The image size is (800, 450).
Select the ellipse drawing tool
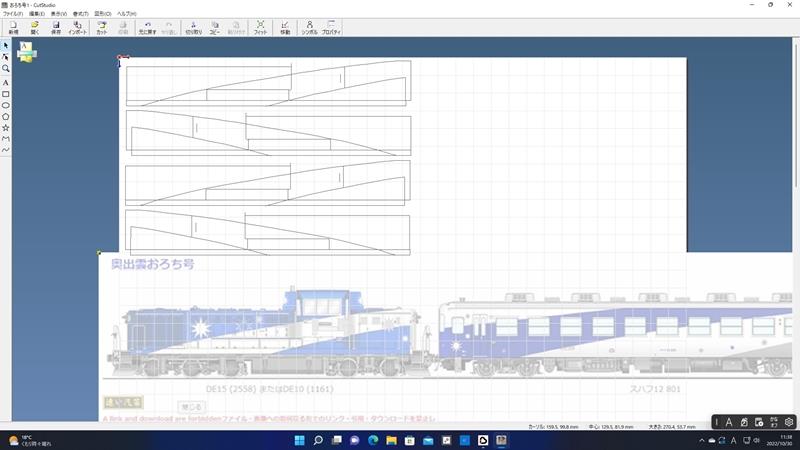click(x=6, y=105)
